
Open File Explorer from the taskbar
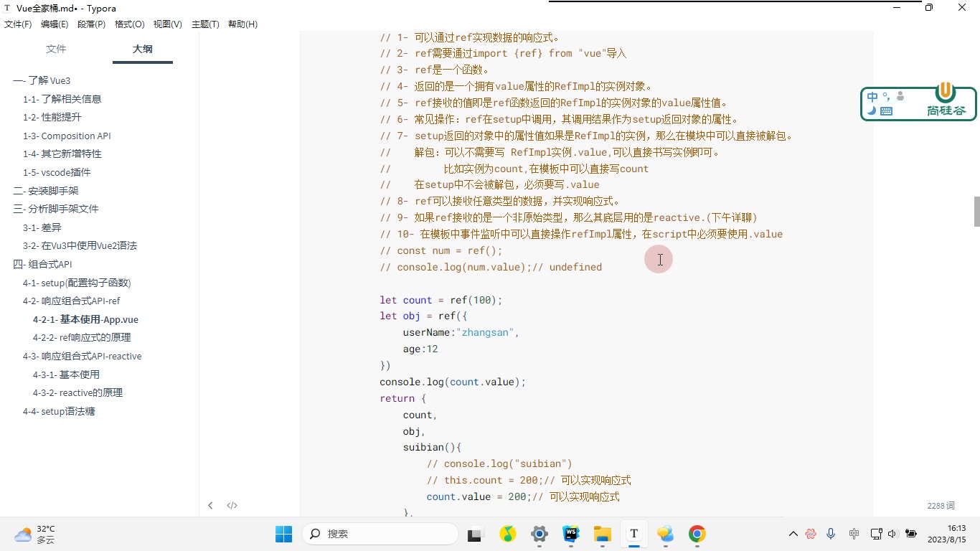(602, 534)
